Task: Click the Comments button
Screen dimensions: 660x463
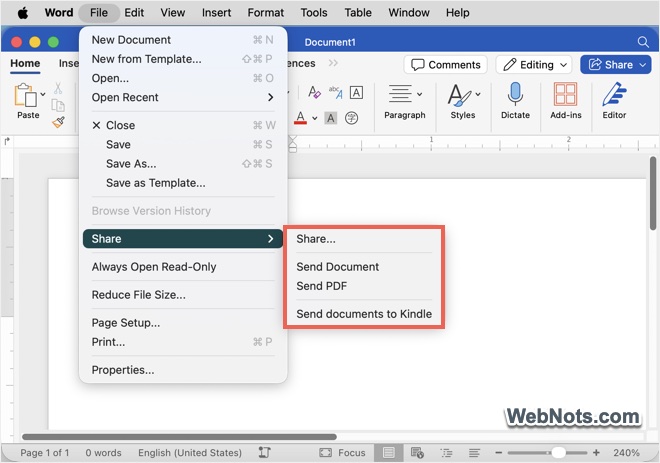Action: tap(445, 64)
